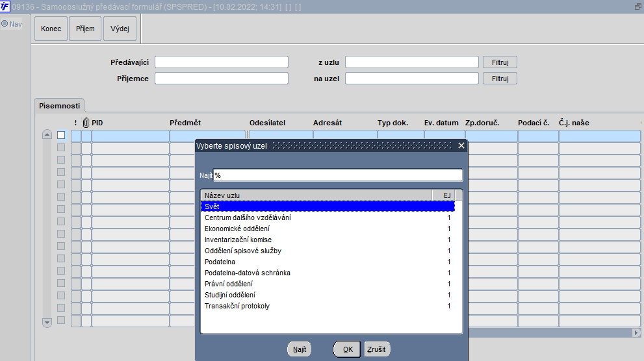Click the Příjem toolbar button
Image resolution: width=644 pixels, height=361 pixels.
tap(85, 29)
